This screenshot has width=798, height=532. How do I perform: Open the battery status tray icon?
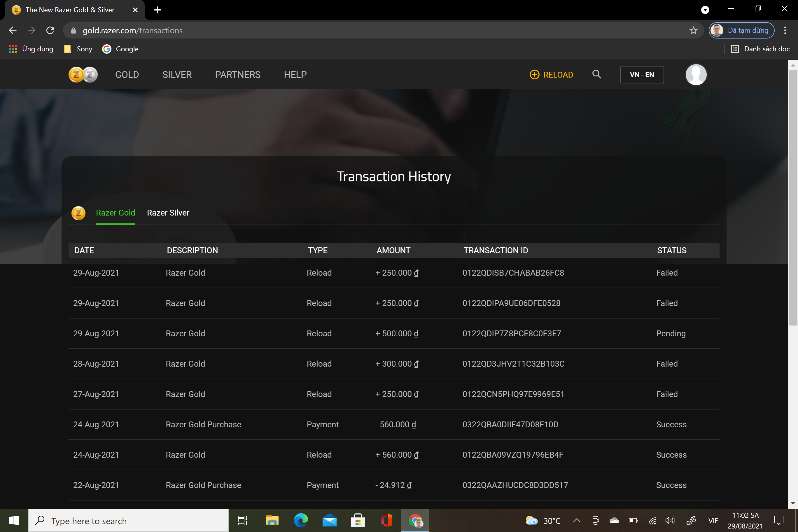(x=633, y=520)
